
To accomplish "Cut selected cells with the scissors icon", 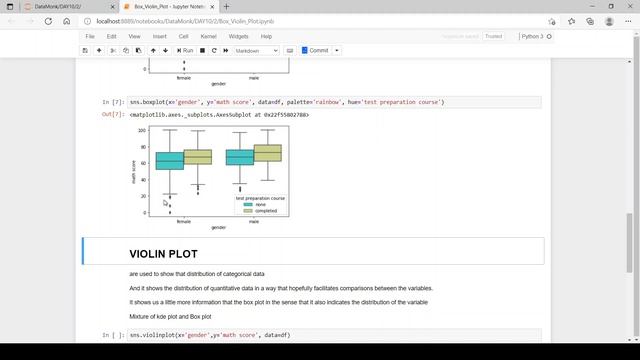I will pos(113,51).
